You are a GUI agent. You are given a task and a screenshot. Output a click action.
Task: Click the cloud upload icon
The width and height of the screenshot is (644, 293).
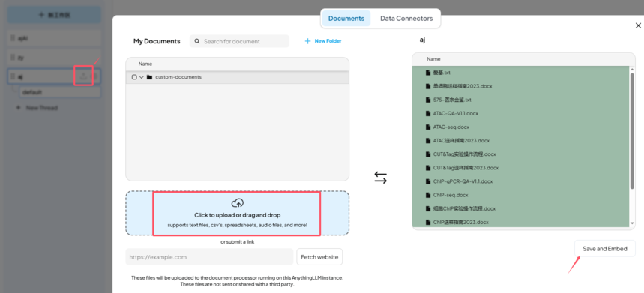[x=238, y=203]
